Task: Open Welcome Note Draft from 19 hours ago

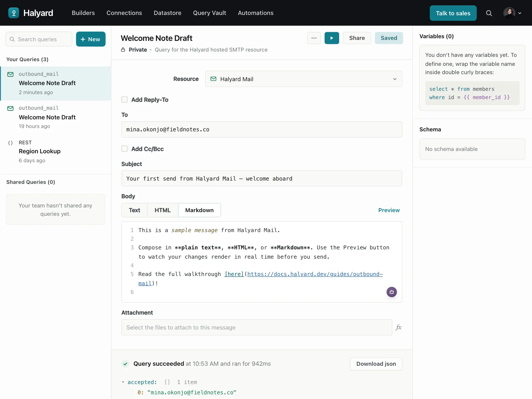Action: [x=56, y=117]
